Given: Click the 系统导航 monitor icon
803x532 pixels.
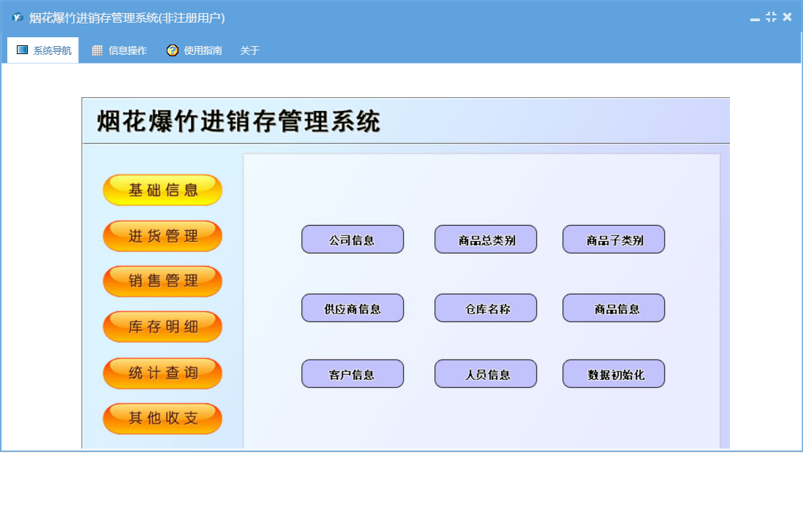Looking at the screenshot, I should click(22, 50).
